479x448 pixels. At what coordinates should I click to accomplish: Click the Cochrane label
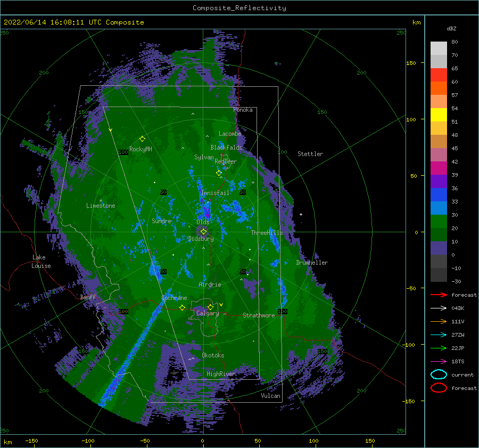coord(174,298)
